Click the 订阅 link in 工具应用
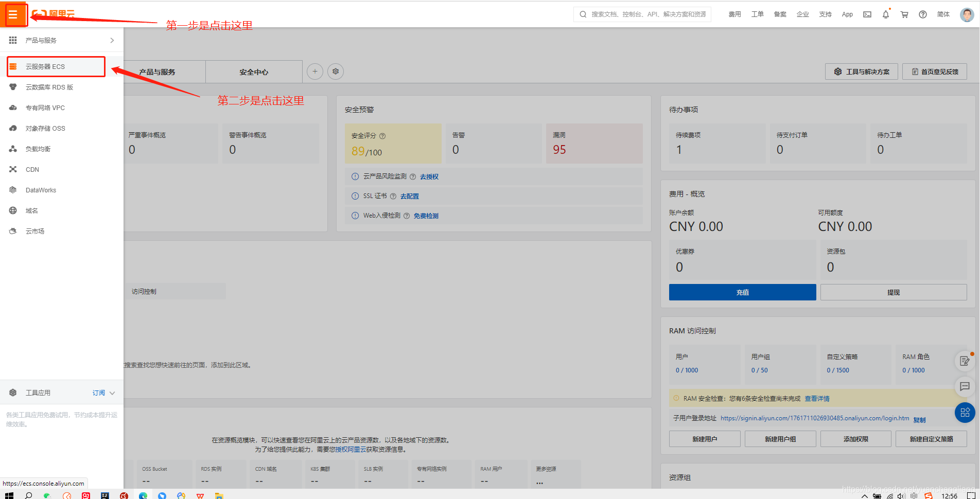Image resolution: width=980 pixels, height=499 pixels. click(99, 393)
